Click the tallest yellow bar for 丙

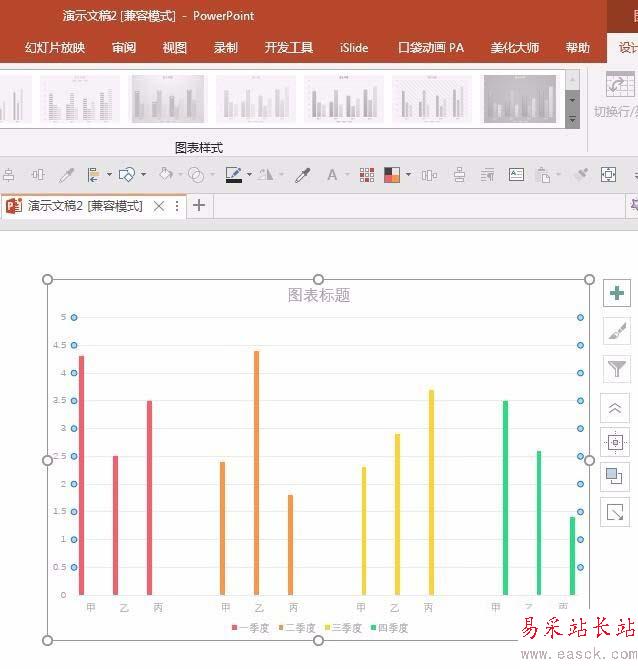click(431, 492)
